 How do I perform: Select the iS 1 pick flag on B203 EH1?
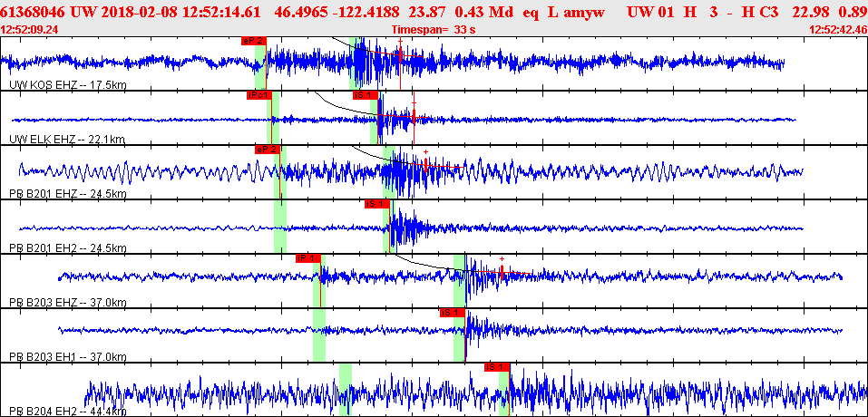tap(453, 313)
